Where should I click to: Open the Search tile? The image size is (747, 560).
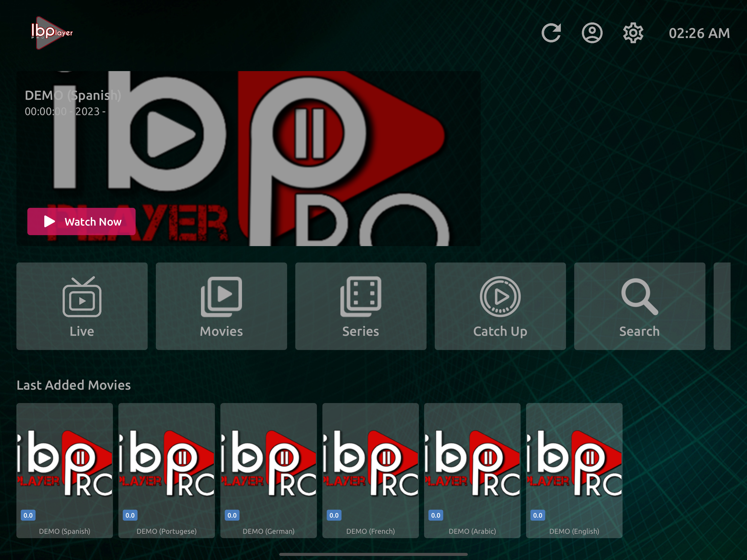pyautogui.click(x=640, y=306)
